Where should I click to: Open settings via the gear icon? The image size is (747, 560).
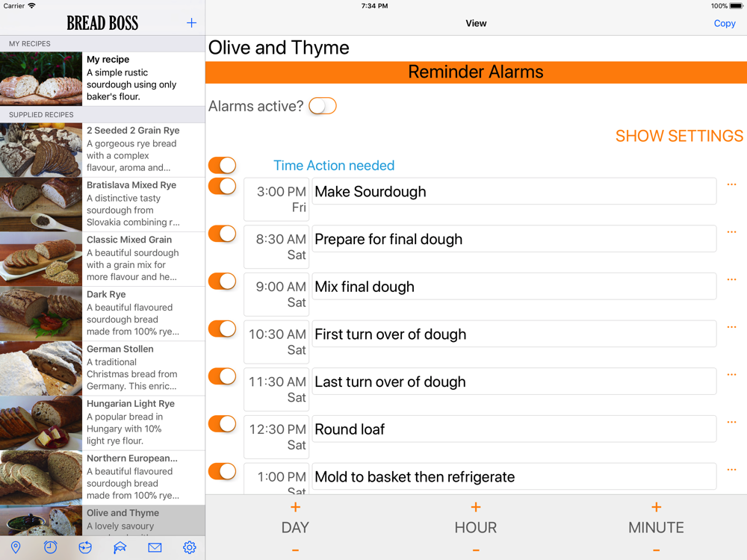click(190, 547)
